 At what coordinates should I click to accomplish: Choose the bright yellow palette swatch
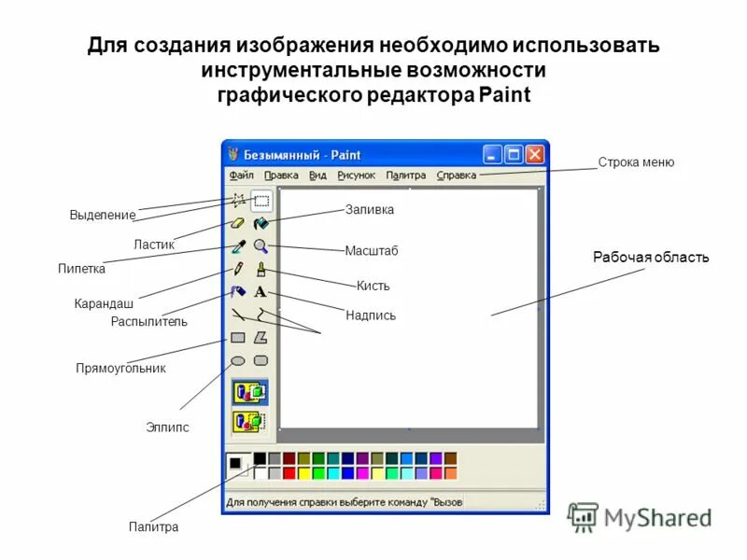coord(304,473)
